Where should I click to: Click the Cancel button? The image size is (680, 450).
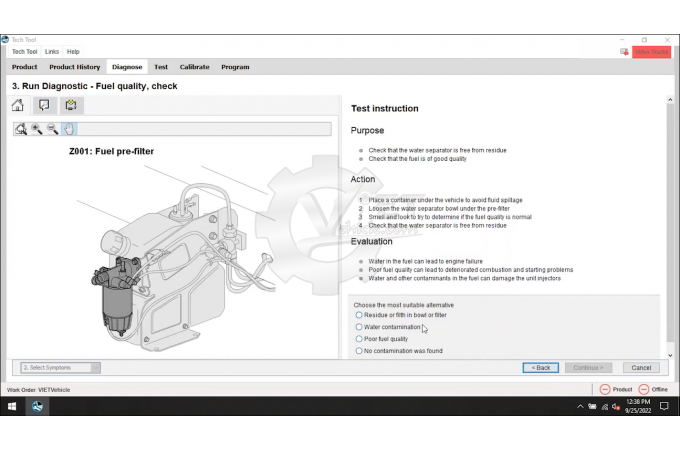(x=641, y=367)
